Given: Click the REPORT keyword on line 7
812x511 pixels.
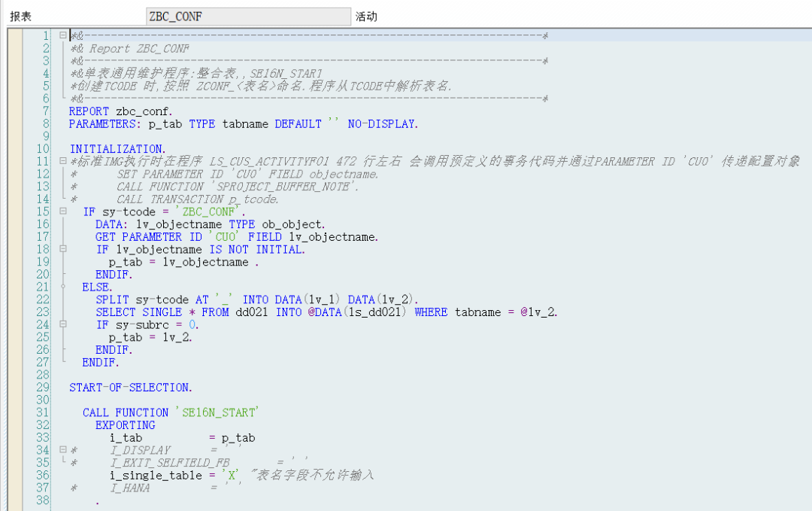Looking at the screenshot, I should pyautogui.click(x=89, y=111).
